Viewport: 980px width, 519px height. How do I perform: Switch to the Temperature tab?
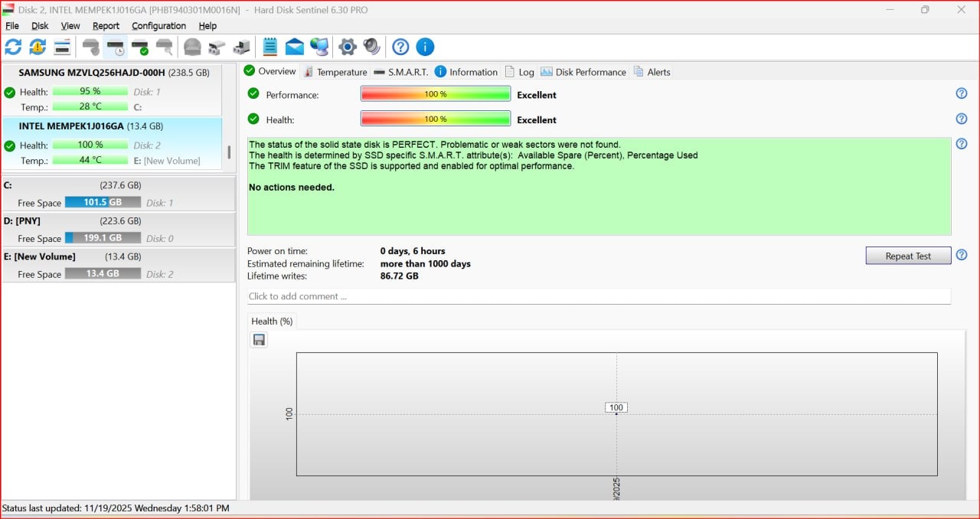click(x=335, y=72)
